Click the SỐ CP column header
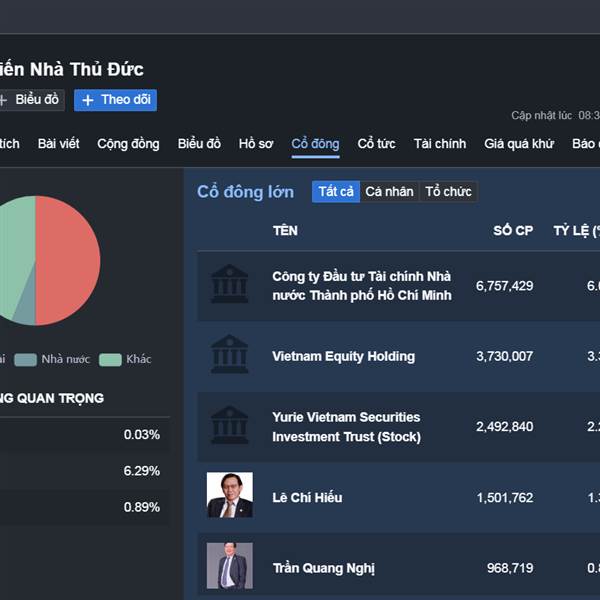600x600 pixels. coord(513,231)
